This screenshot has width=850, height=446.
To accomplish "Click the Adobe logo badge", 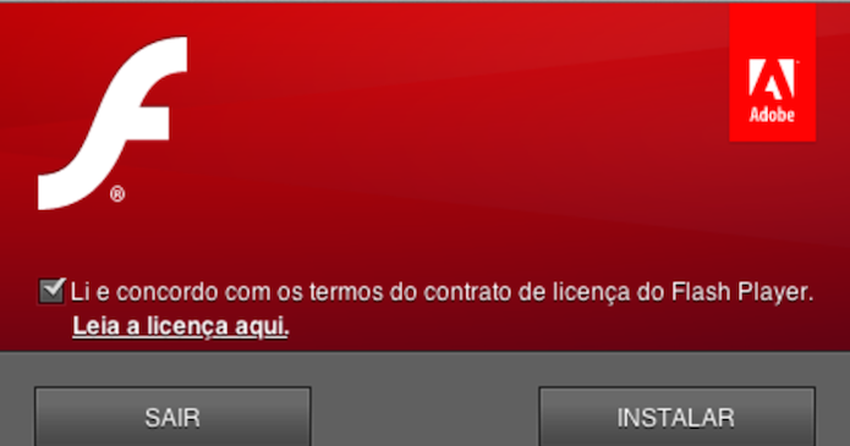I will pos(772,72).
